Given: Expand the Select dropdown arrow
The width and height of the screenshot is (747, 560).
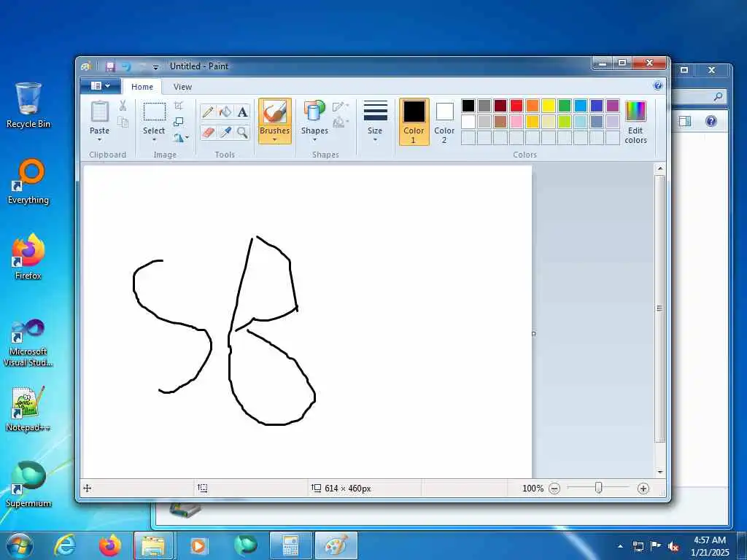Looking at the screenshot, I should [155, 140].
